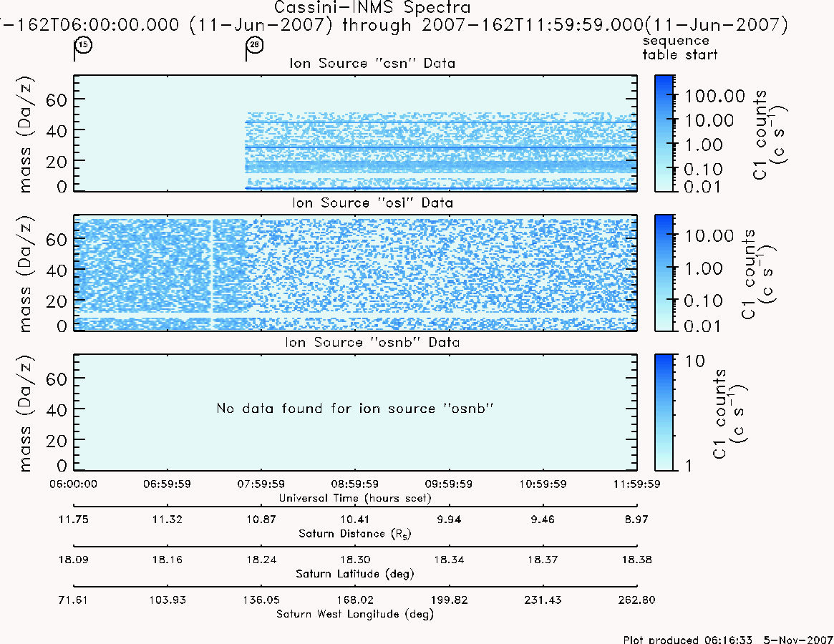The height and width of the screenshot is (644, 834).
Task: Click the date range subtitle text
Action: point(394,25)
